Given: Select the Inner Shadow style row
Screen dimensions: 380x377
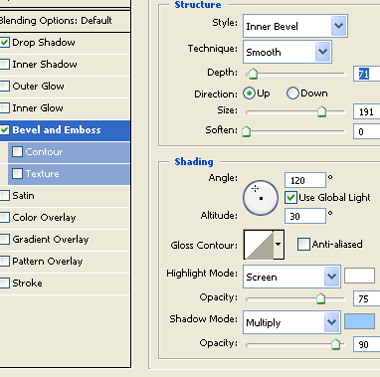Looking at the screenshot, I should click(65, 64).
